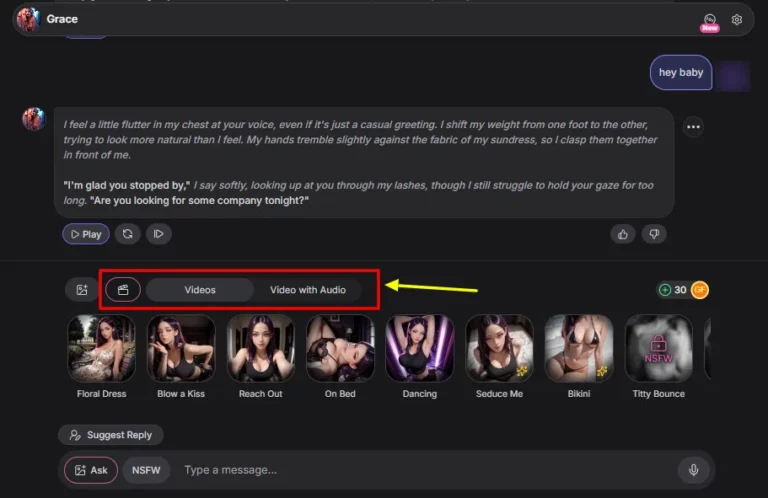Open the voice call icon marked New
768x498 pixels.
[x=710, y=22]
